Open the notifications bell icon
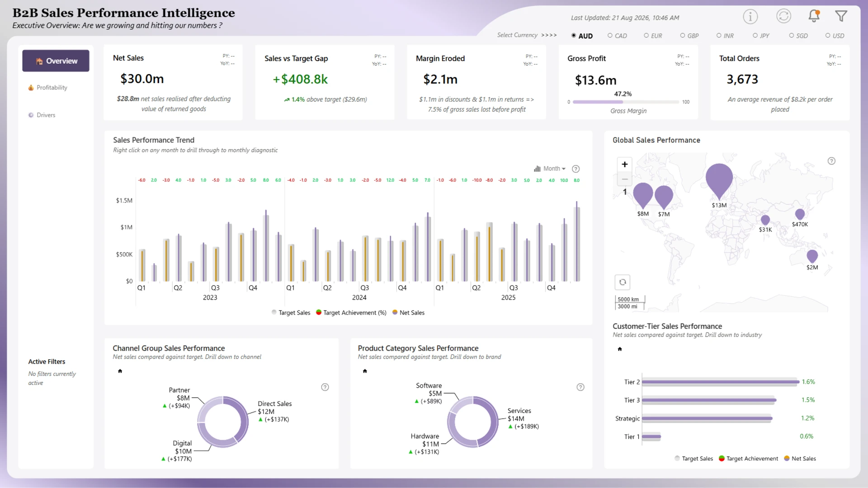868x488 pixels. tap(814, 16)
